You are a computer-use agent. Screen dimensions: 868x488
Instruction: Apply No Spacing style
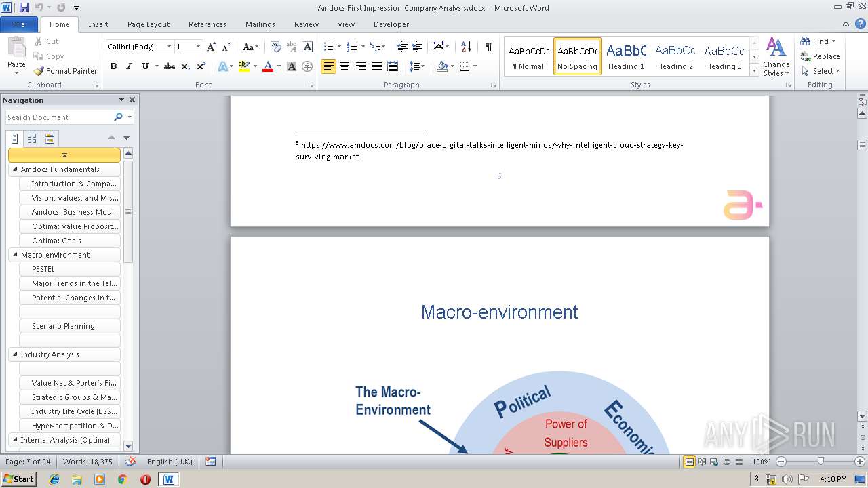tap(577, 56)
